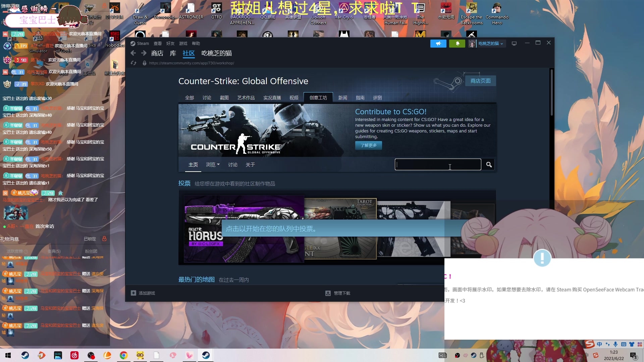The height and width of the screenshot is (362, 644).
Task: Open the 新闻 hub tab
Action: coord(342,98)
